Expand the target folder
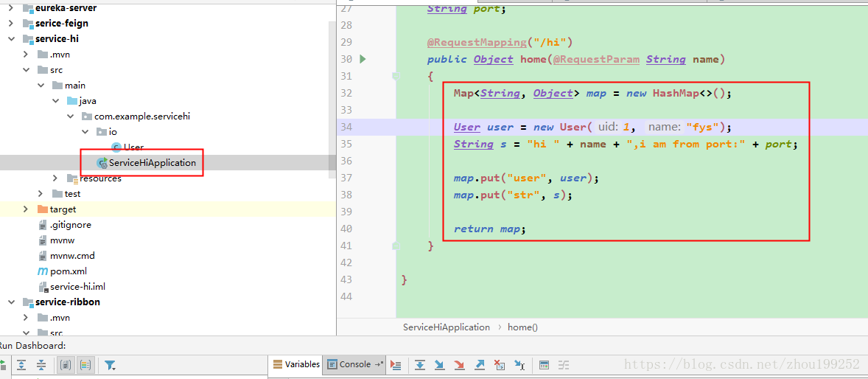 coord(26,209)
